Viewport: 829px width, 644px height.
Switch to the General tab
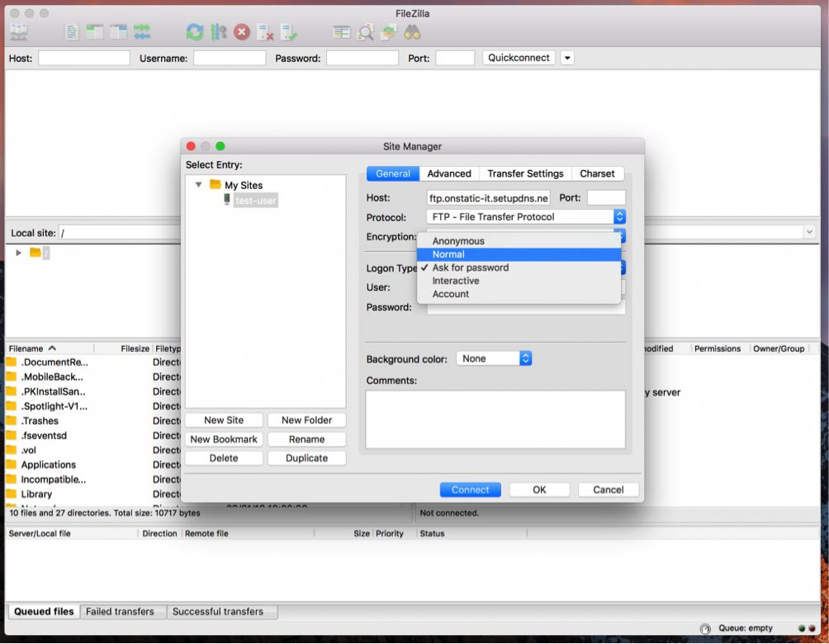[393, 173]
